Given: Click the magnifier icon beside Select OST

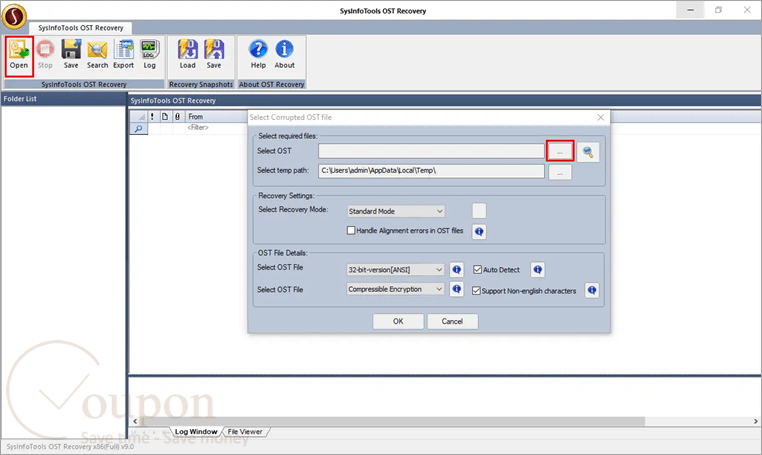Looking at the screenshot, I should [588, 152].
